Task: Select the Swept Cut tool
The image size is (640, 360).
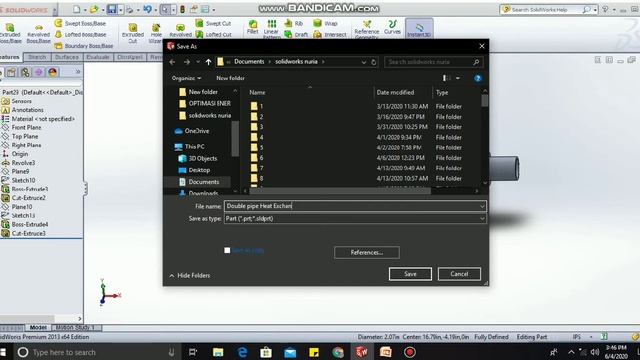Action: (x=213, y=24)
